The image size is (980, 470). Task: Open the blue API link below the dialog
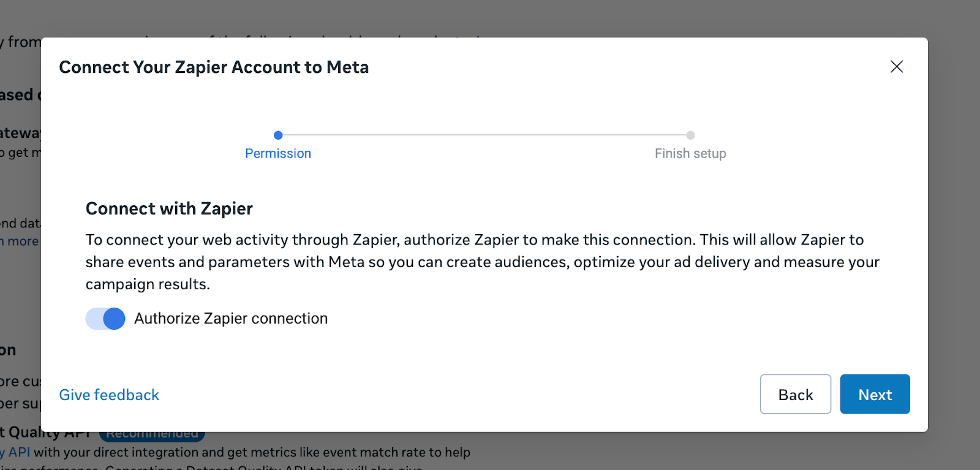(x=18, y=453)
